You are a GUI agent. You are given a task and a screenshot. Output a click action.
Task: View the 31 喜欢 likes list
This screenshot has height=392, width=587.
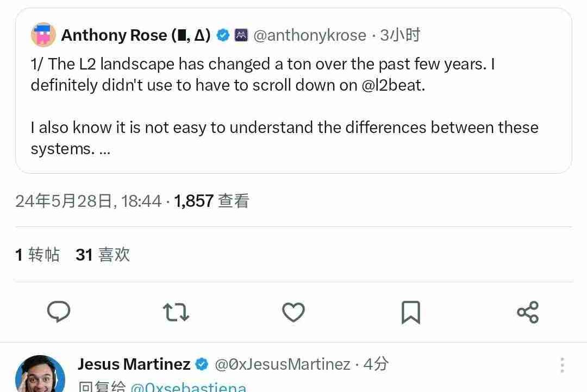click(103, 255)
